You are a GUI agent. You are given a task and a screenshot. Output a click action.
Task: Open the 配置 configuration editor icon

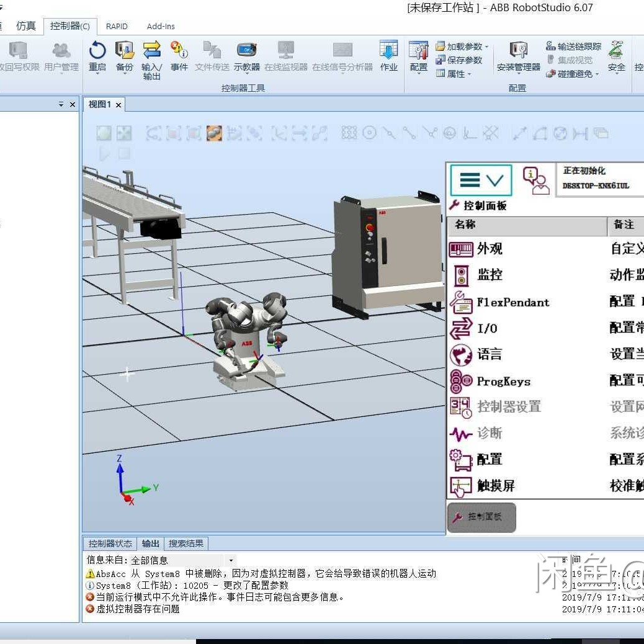point(419,56)
